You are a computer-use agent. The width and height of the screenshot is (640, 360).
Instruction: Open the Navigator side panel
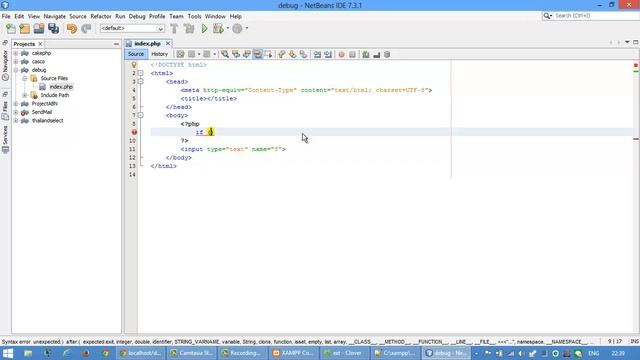point(5,66)
